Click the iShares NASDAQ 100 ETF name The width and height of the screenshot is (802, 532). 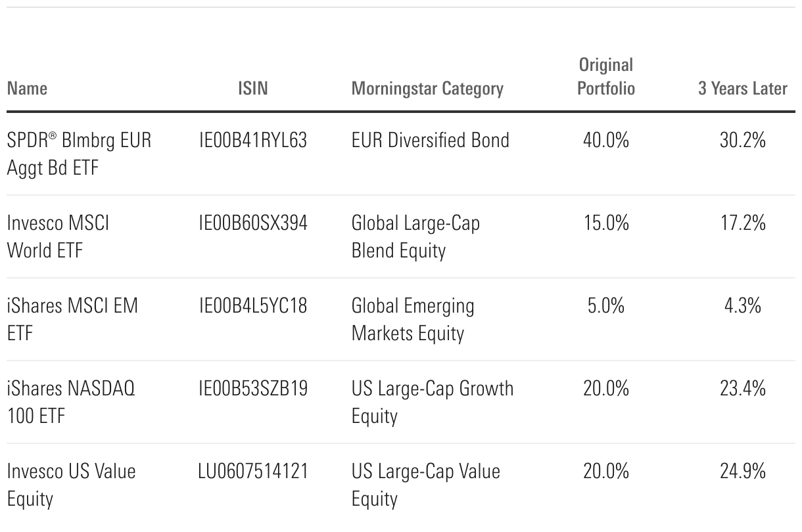point(71,402)
